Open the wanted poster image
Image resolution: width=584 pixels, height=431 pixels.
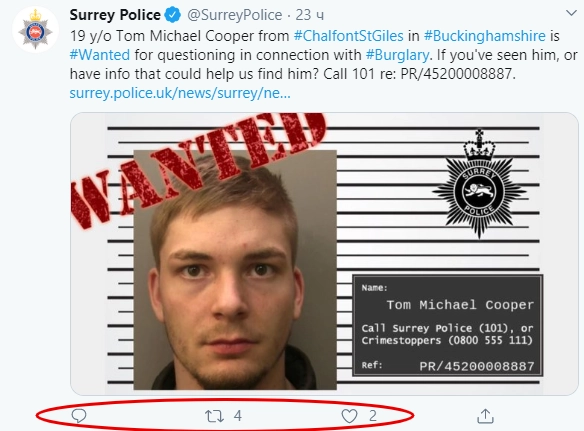324,254
